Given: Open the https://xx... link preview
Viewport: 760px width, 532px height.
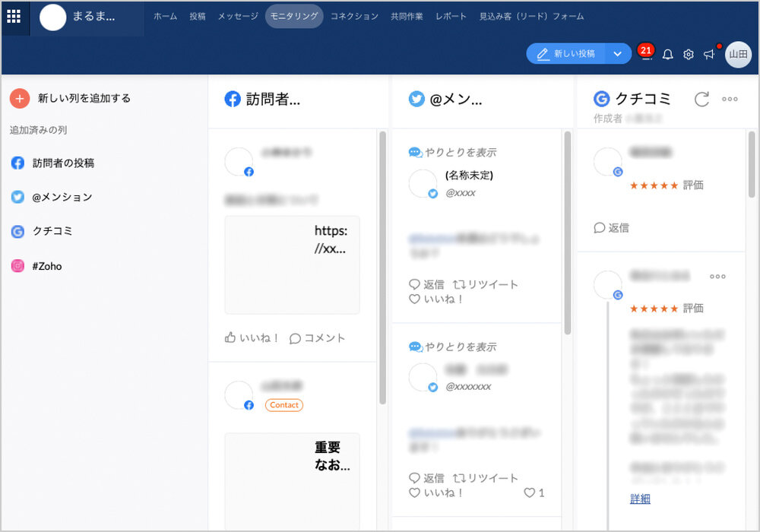Looking at the screenshot, I should point(293,265).
